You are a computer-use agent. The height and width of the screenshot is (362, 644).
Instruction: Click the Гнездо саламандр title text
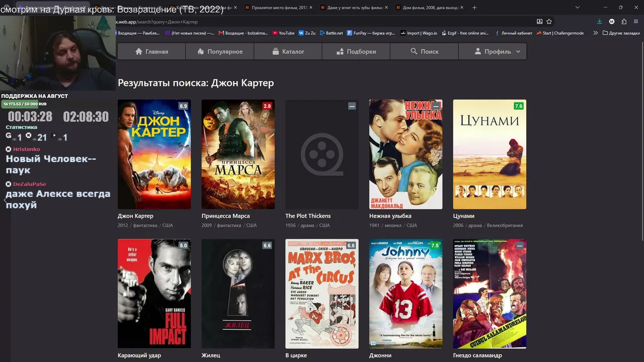[477, 355]
